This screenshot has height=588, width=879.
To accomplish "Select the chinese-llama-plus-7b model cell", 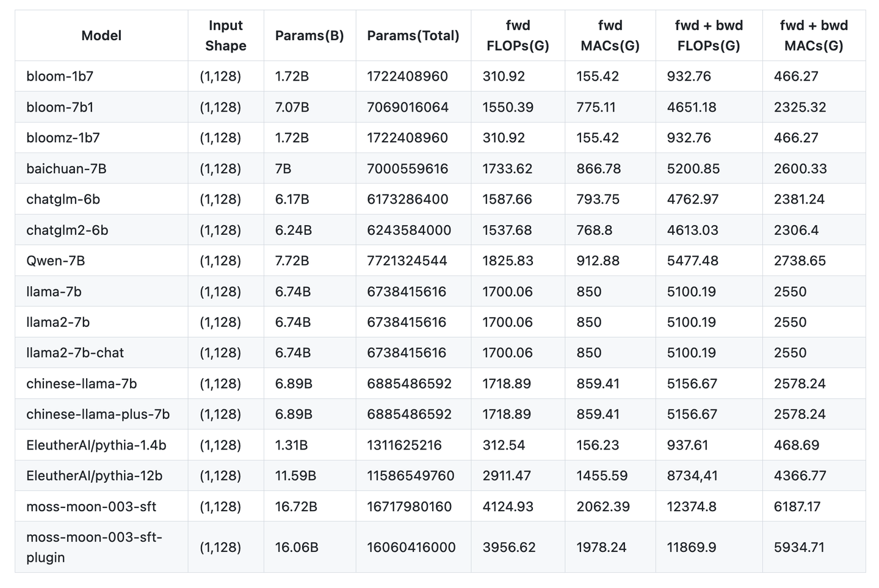I will (98, 414).
